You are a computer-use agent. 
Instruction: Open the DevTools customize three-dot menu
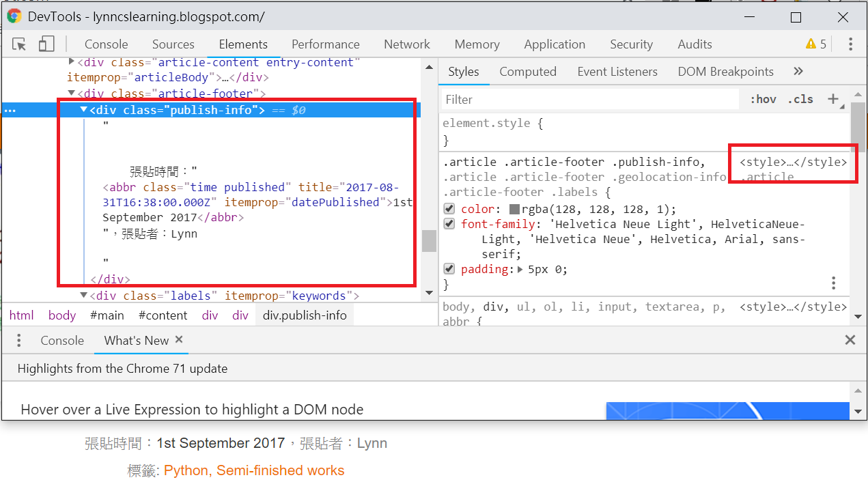(850, 44)
